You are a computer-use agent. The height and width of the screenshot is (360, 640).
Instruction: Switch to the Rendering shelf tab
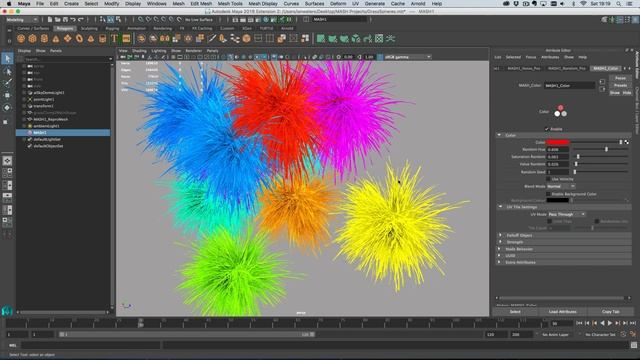coord(162,29)
